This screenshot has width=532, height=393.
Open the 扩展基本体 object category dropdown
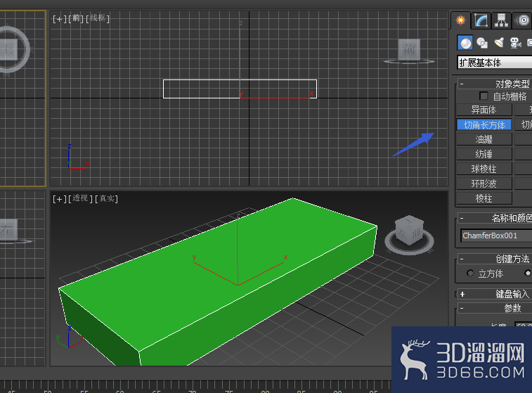495,63
